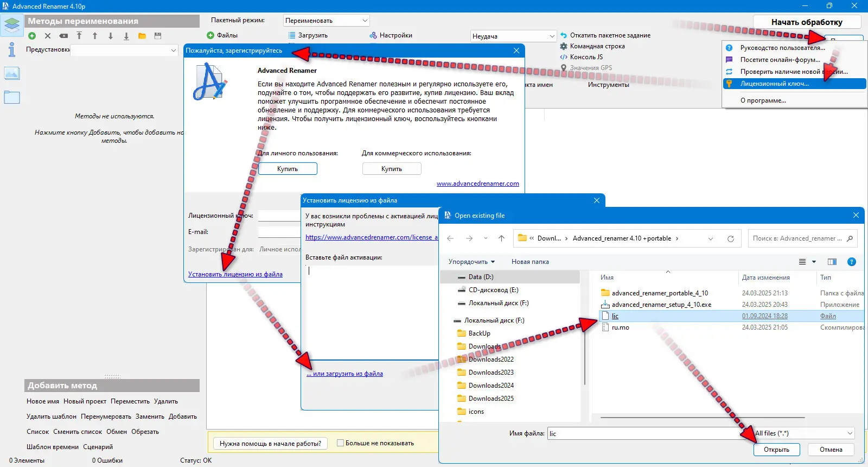
Task: Open Командная строка tool
Action: pos(592,46)
